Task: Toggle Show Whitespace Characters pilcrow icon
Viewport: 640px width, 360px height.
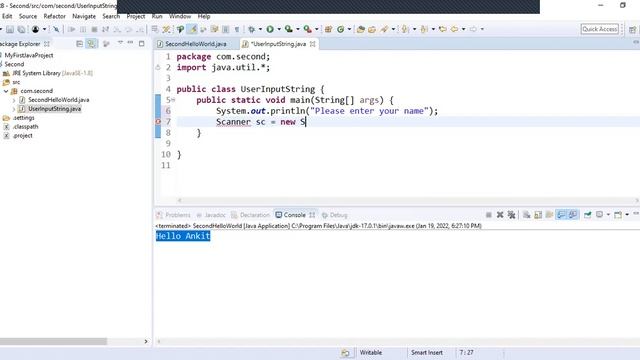Action: 237,29
